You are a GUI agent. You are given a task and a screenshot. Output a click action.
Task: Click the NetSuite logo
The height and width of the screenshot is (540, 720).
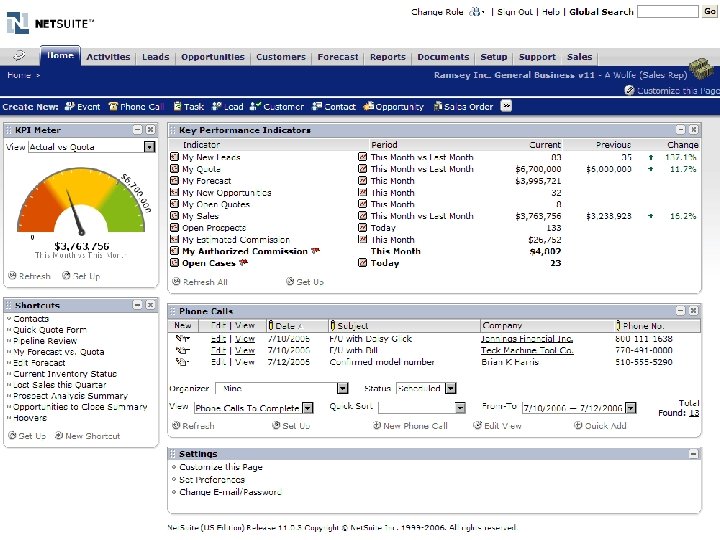tap(50, 23)
